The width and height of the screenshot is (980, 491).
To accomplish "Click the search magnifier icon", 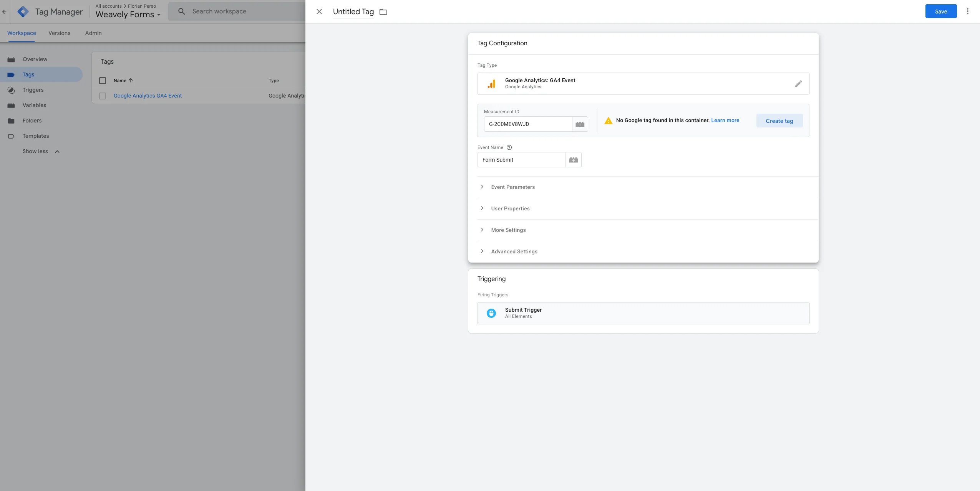I will pyautogui.click(x=182, y=12).
